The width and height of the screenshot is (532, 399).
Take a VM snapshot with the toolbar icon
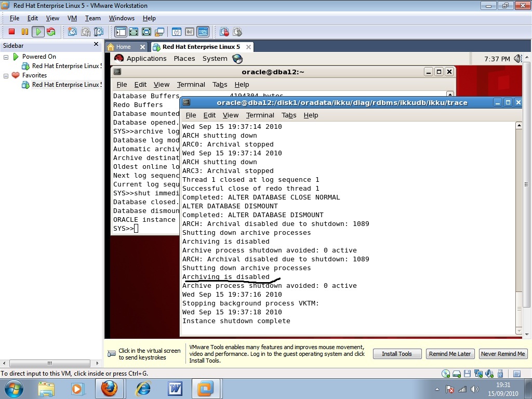coord(72,32)
